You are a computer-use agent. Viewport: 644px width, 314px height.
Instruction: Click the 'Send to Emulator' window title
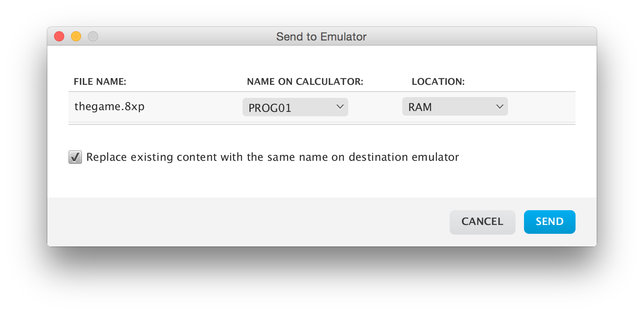pyautogui.click(x=322, y=37)
